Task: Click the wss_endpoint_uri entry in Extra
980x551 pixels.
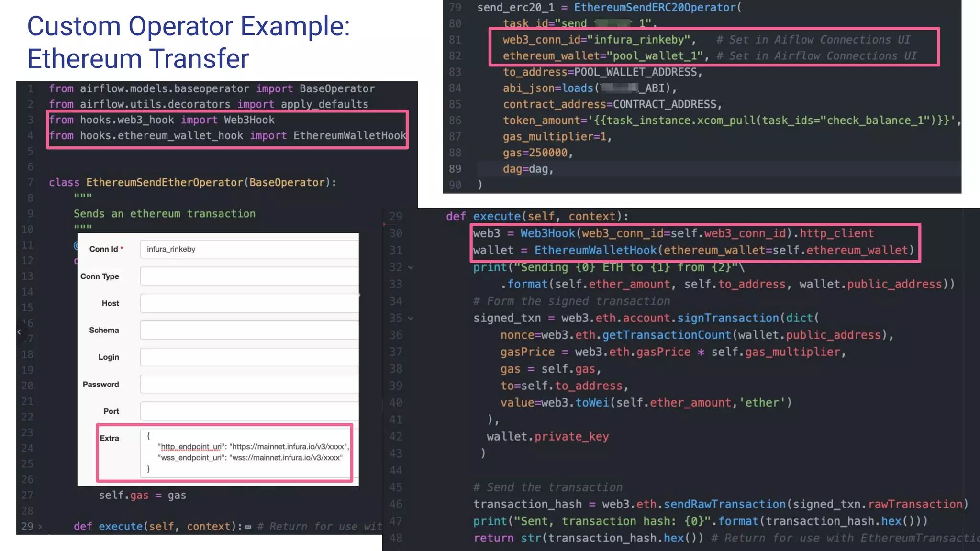Action: (250, 458)
